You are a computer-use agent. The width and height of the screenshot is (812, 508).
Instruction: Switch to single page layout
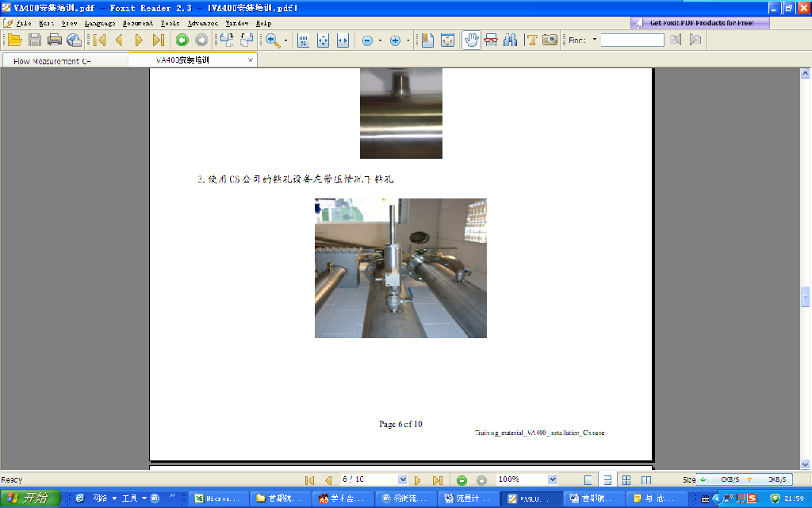tap(588, 480)
